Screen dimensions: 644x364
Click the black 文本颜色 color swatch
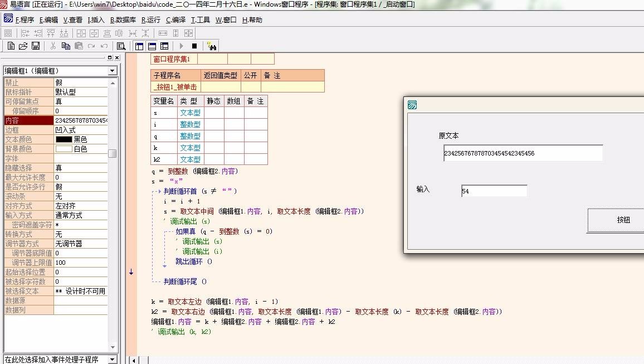coord(64,139)
